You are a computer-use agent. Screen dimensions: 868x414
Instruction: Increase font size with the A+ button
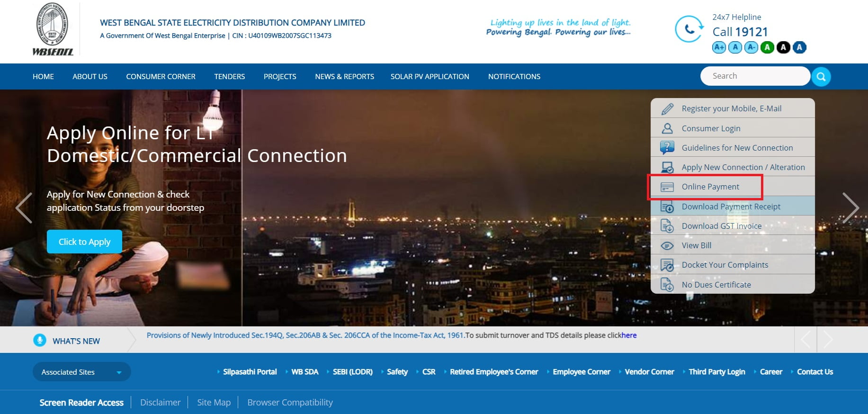[719, 47]
